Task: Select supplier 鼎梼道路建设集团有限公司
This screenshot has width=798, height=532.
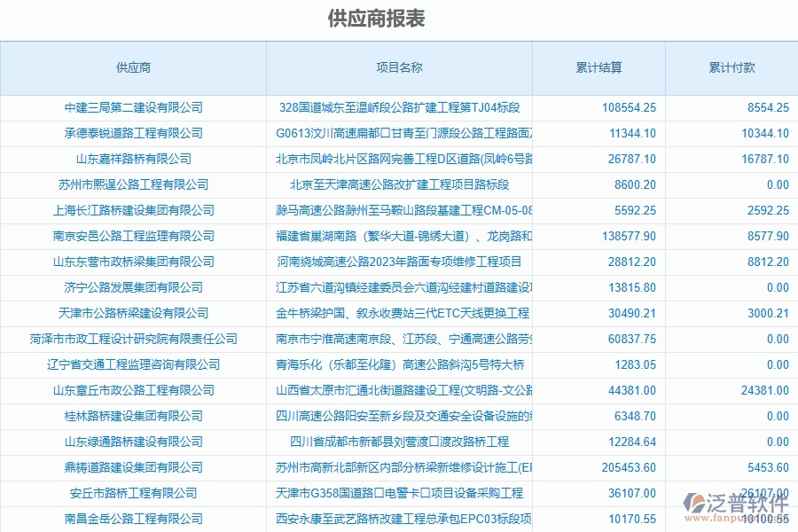Action: pos(133,467)
